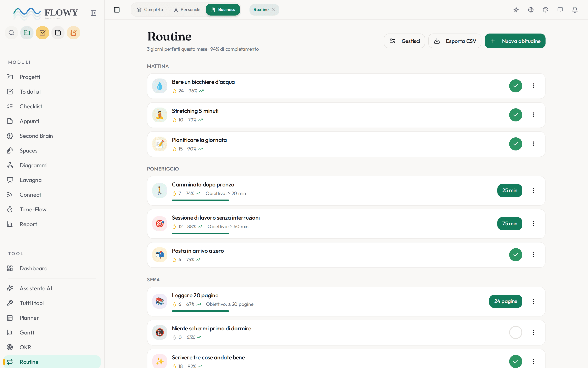Screen dimensions: 588x368
Task: Open Second Brain module in sidebar
Action: pos(52,136)
